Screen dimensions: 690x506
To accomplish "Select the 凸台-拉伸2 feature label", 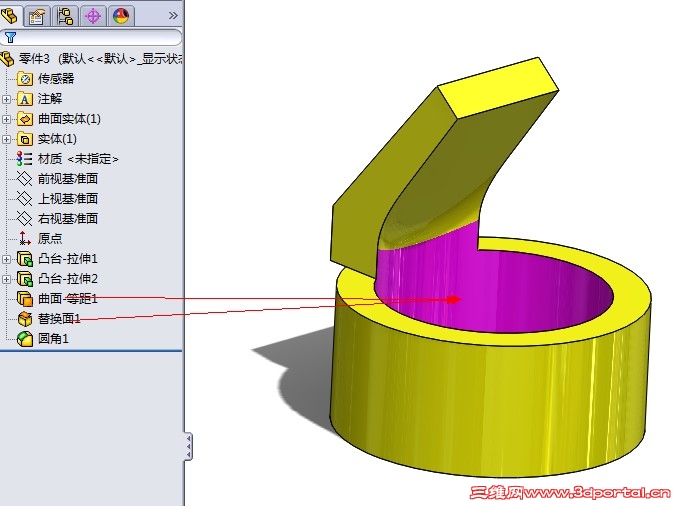I will click(x=68, y=279).
